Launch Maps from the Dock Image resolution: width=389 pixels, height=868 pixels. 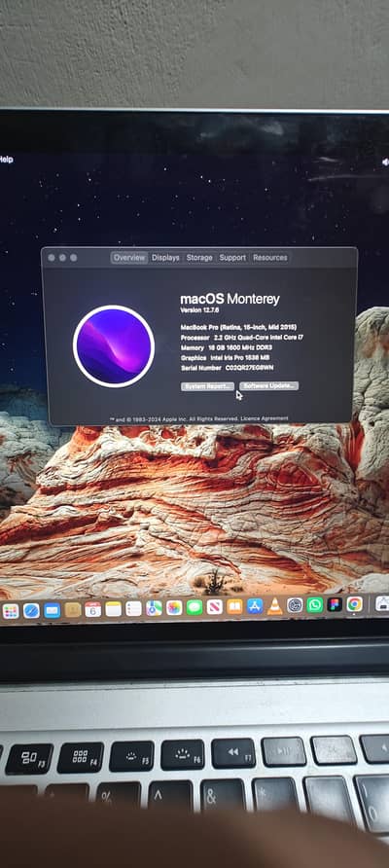coord(154,608)
